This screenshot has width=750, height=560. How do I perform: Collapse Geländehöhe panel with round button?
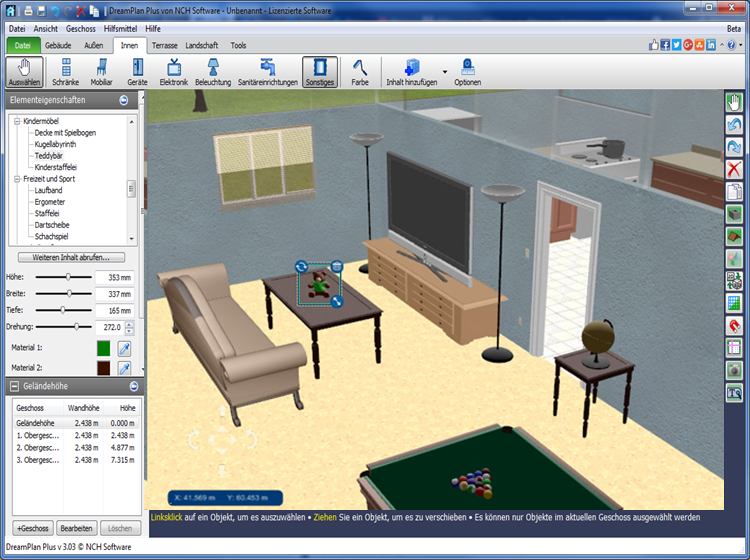click(x=134, y=386)
